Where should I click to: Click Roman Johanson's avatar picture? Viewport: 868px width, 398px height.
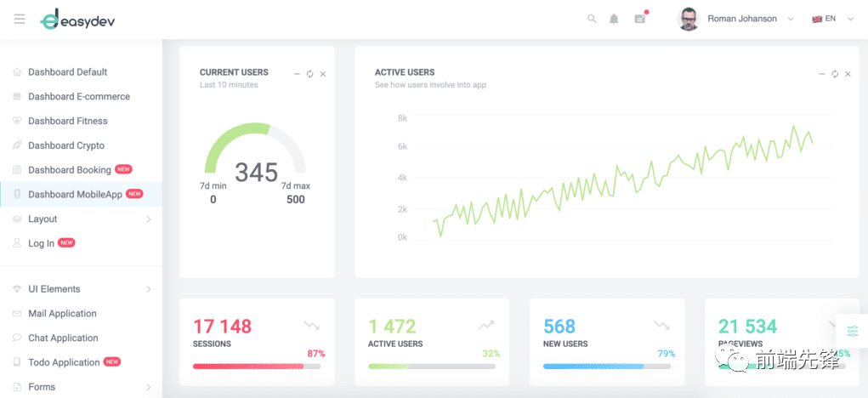click(x=688, y=19)
